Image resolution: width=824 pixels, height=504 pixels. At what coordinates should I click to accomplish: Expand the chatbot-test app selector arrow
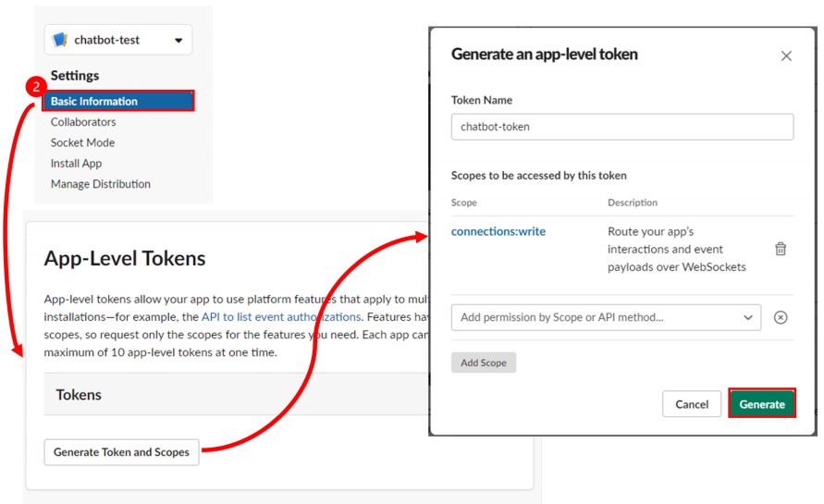[178, 41]
